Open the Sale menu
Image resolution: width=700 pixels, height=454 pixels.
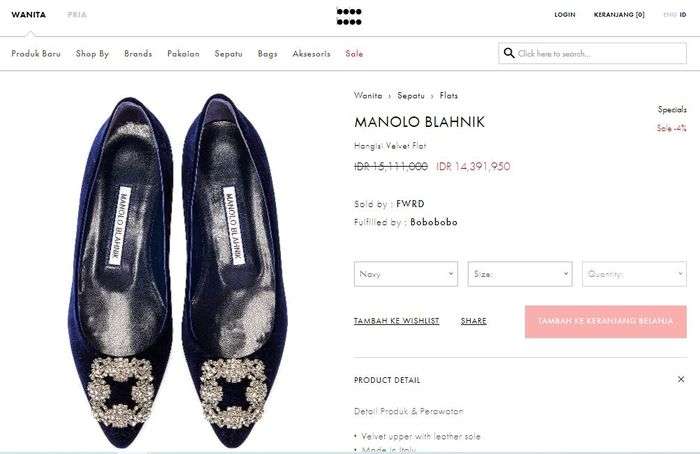click(x=354, y=53)
